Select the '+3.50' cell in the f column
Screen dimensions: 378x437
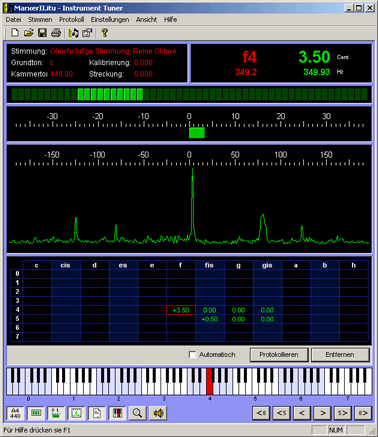click(181, 310)
